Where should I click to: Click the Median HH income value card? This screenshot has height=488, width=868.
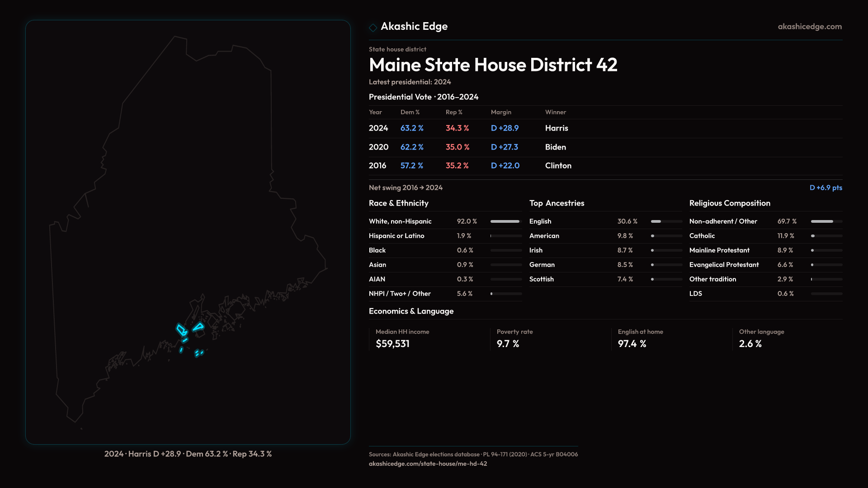(402, 339)
